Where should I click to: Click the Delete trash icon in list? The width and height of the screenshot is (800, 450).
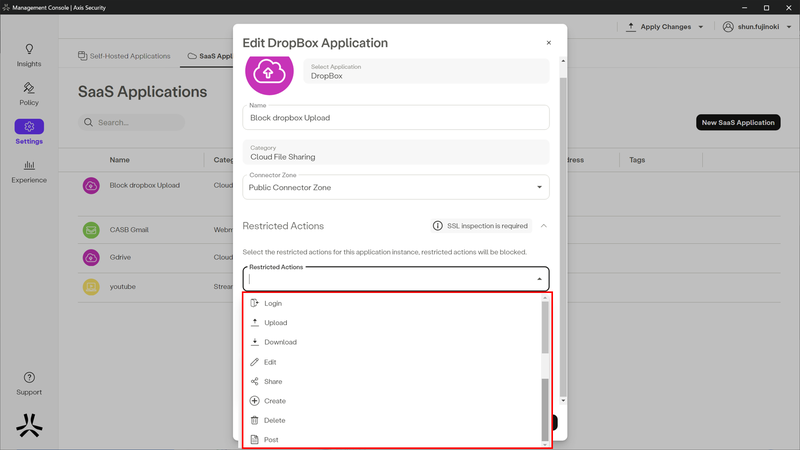[x=254, y=420]
